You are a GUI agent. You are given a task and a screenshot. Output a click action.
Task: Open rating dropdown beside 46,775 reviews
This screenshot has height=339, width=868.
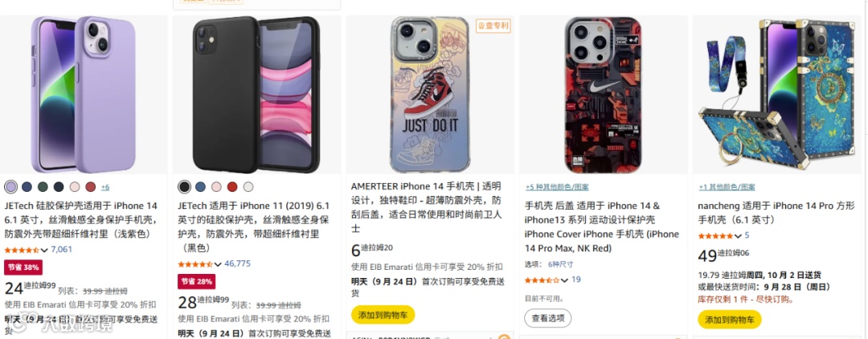pyautogui.click(x=218, y=264)
